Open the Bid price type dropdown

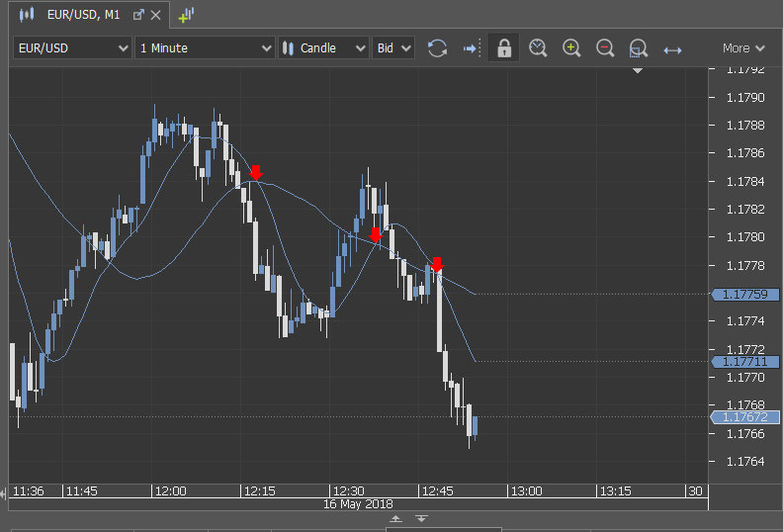coord(393,47)
